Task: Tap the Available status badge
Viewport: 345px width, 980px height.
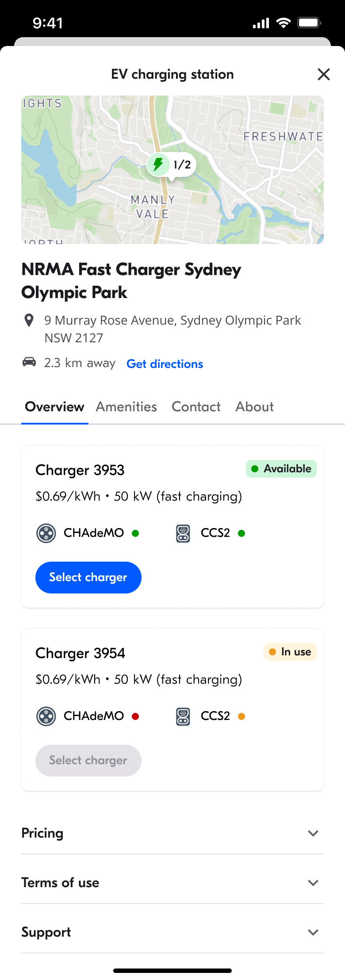Action: [x=281, y=469]
